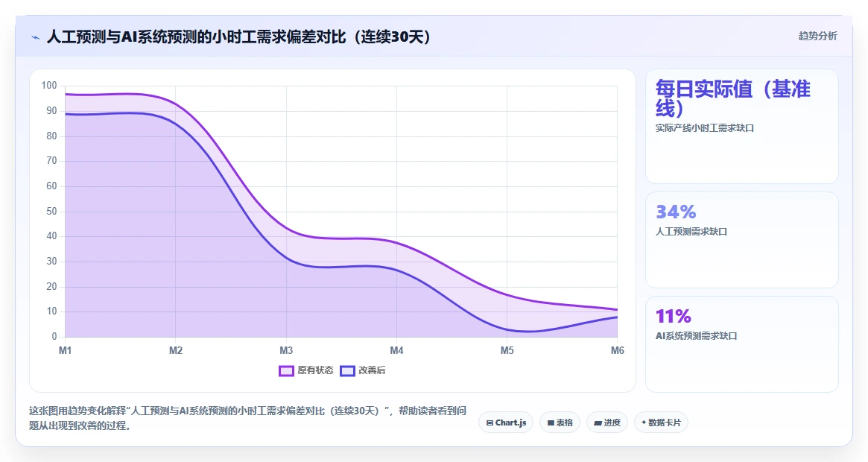Viewport: 868px width, 462px height.
Task: Select the 数据卡片 tag button
Action: (661, 422)
